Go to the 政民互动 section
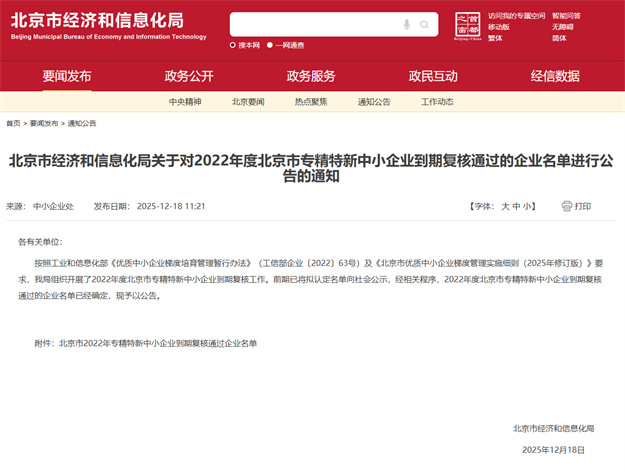625x472 pixels. (x=433, y=76)
